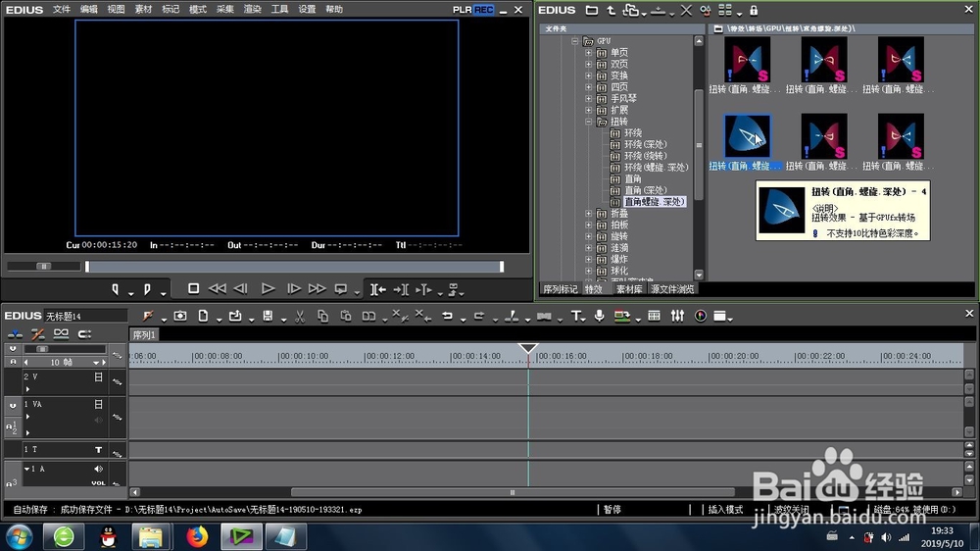Expand the 手风琴 folder in effects tree
Screen dimensions: 980x551
point(588,98)
